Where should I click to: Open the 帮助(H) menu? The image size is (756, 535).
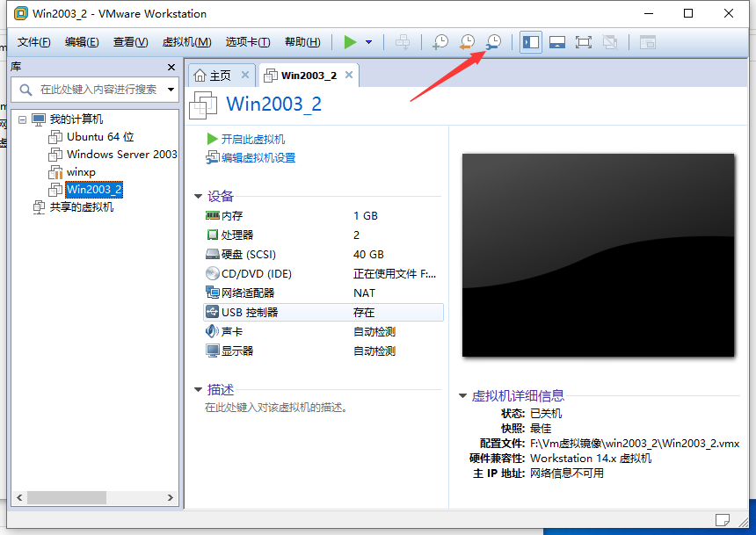[x=302, y=42]
